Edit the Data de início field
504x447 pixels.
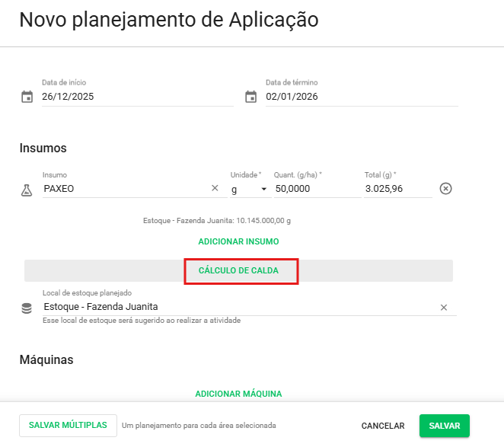[x=137, y=97]
